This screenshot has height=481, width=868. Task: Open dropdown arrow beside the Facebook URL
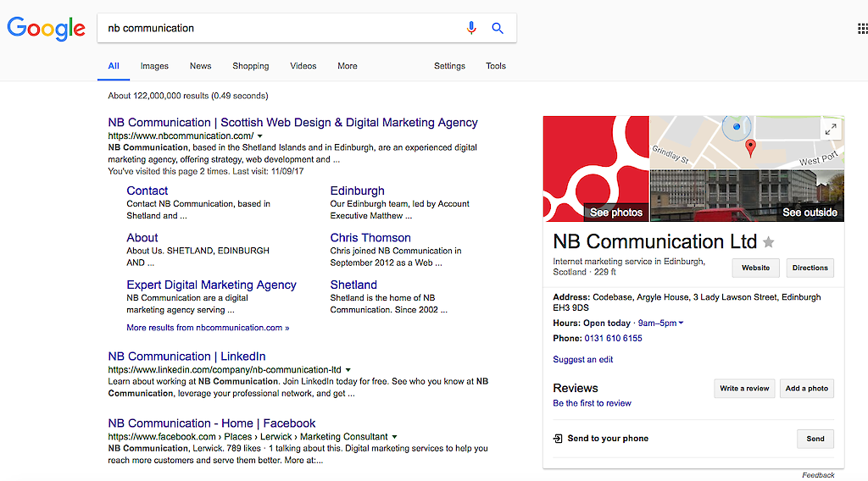click(x=394, y=437)
